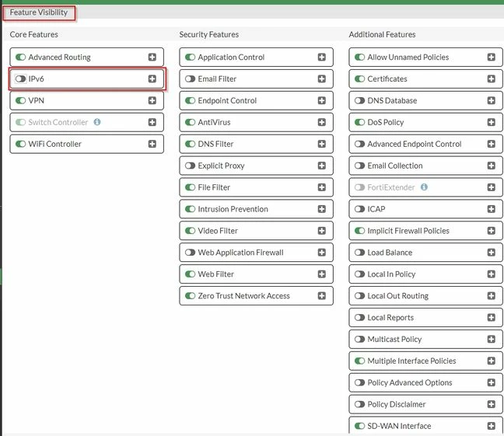504x436 pixels.
Task: Click the Additional Features column heading
Action: [382, 34]
